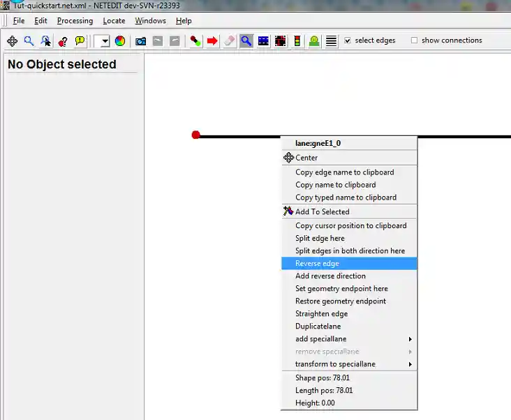Viewport: 511px width, 420px height.
Task: Open the Help menu
Action: pyautogui.click(x=184, y=21)
